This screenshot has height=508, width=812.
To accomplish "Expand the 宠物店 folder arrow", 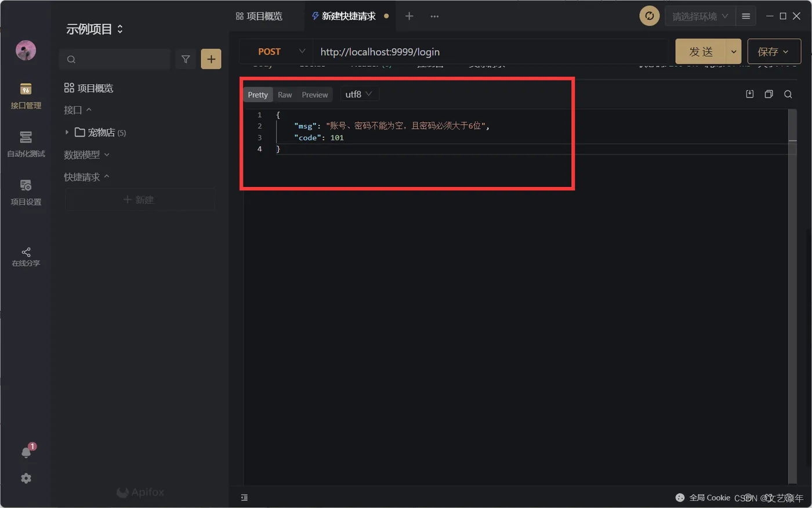I will [67, 132].
